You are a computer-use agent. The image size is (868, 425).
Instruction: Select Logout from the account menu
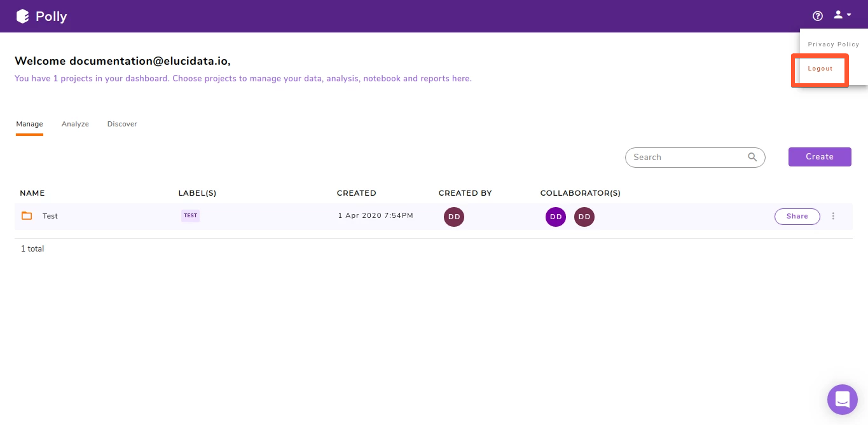[820, 69]
